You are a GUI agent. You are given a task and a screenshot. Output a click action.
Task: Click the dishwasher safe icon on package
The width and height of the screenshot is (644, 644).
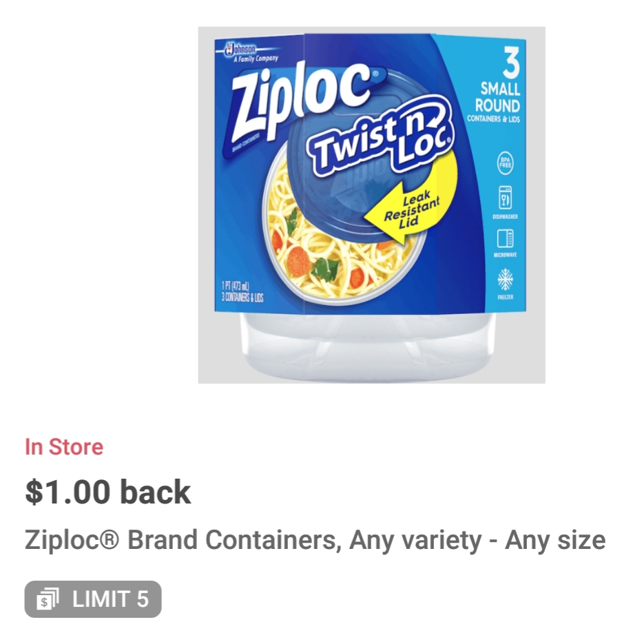click(x=505, y=202)
